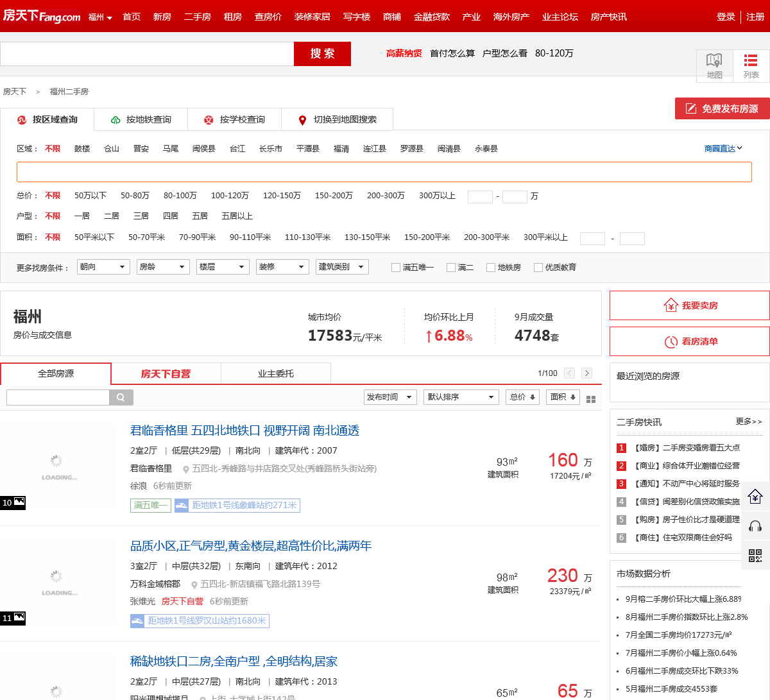770x700 pixels.
Task: Focus the minimum total price input
Action: pyautogui.click(x=480, y=196)
